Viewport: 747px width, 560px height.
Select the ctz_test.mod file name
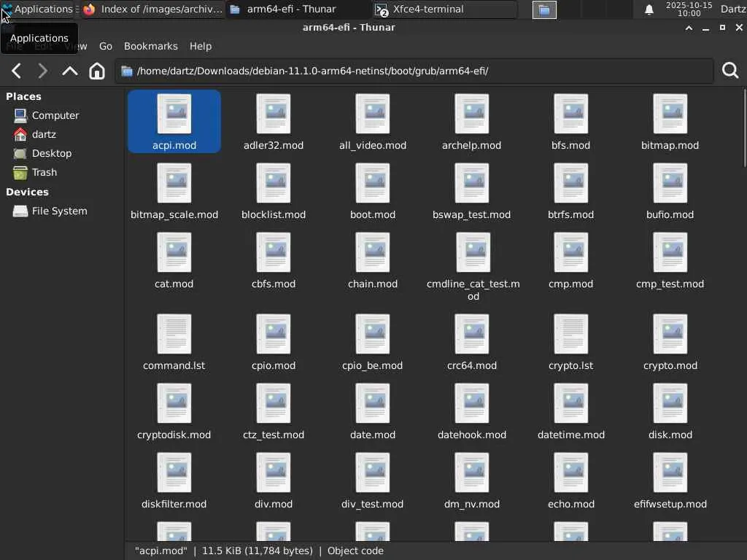point(274,435)
